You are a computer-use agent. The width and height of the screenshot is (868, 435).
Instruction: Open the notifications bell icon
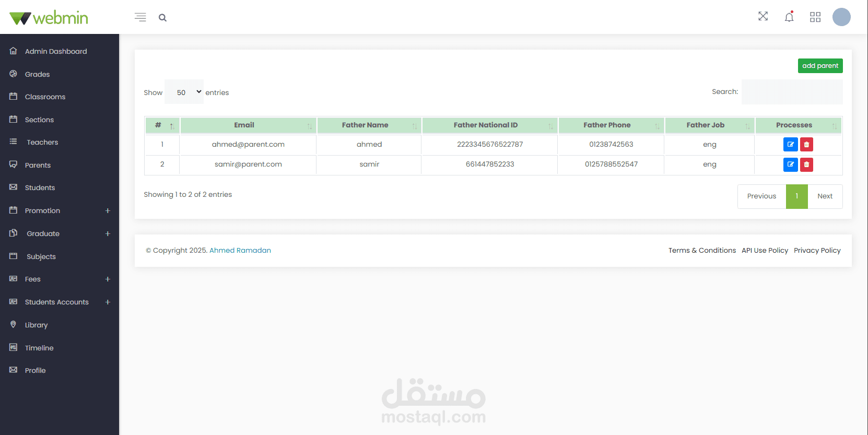point(789,17)
